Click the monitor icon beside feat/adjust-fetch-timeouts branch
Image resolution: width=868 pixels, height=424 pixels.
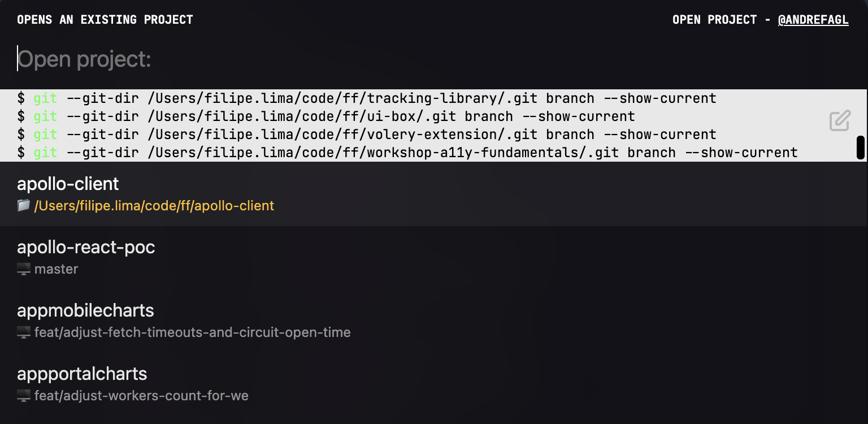24,332
